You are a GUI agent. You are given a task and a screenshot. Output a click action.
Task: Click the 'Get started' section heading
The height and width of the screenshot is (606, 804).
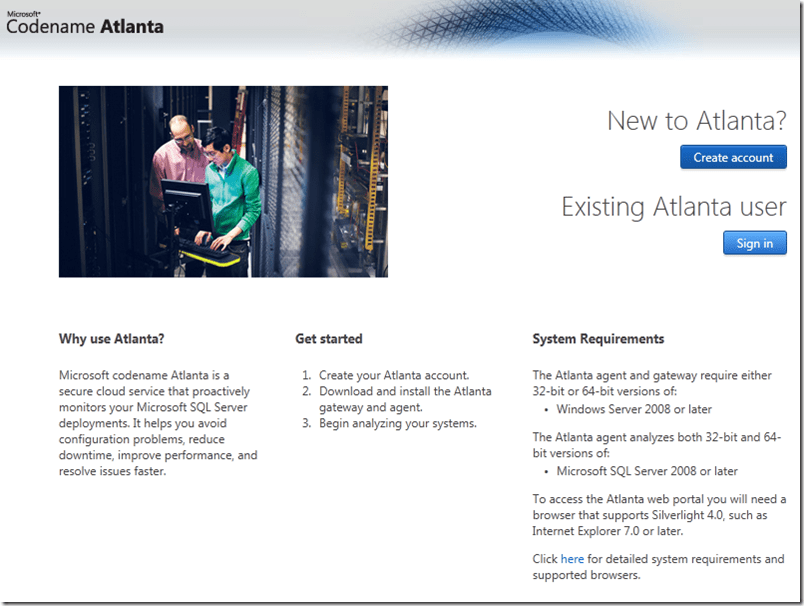point(329,339)
